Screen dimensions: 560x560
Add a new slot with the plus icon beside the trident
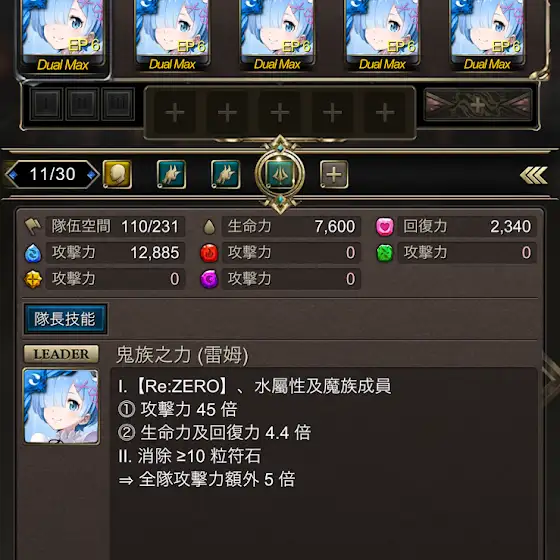click(334, 174)
